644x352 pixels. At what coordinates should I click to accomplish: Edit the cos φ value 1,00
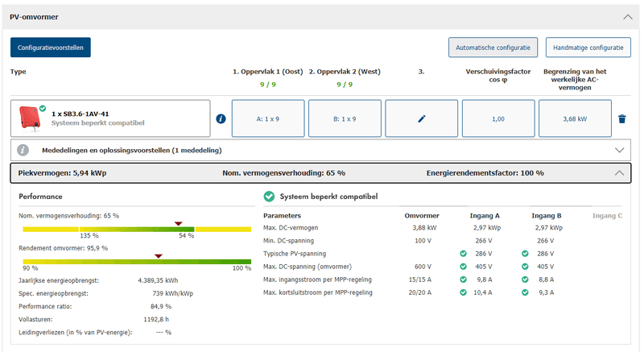click(x=498, y=118)
